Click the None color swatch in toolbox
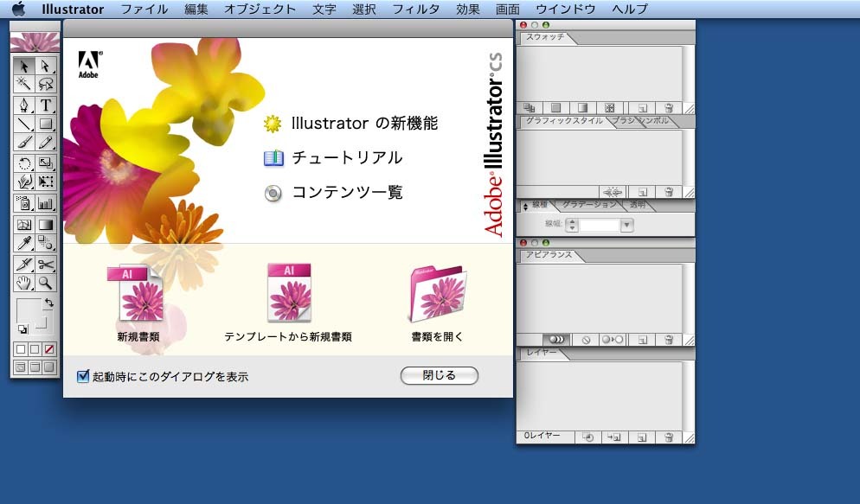 49,349
